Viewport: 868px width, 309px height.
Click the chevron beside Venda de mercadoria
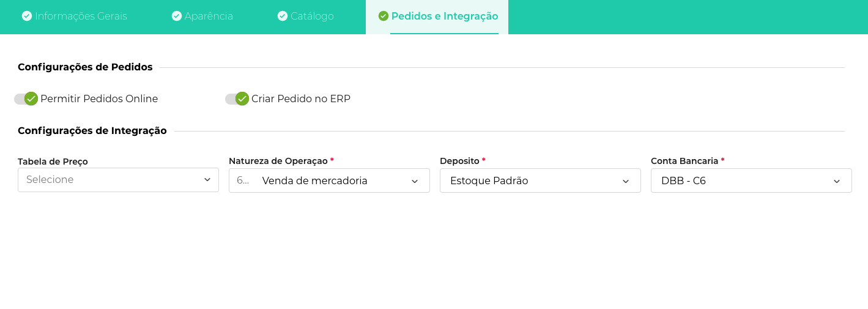coord(415,181)
